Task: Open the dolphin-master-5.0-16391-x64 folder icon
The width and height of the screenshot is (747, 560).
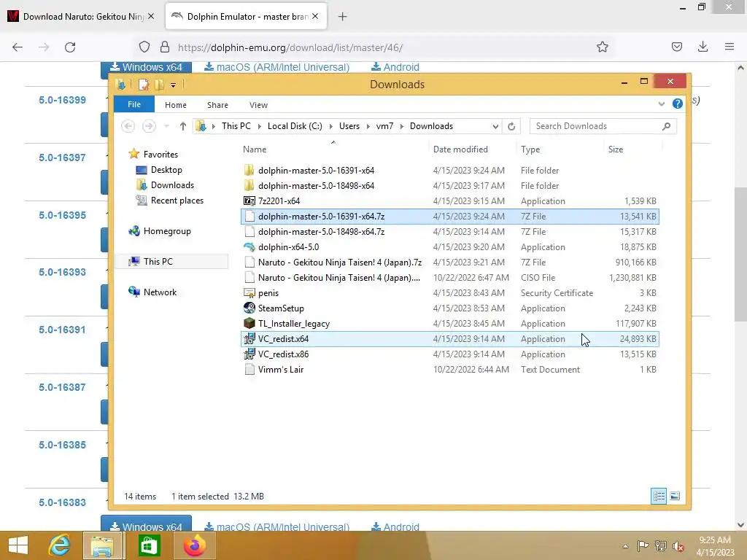Action: [249, 171]
